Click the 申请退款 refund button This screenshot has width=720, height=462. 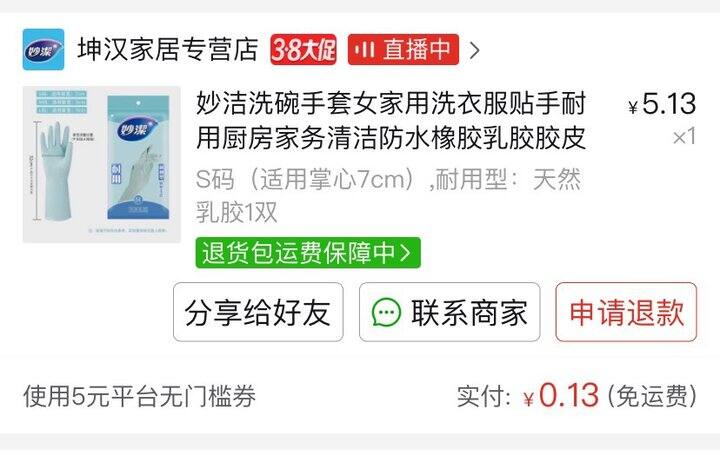(x=626, y=312)
